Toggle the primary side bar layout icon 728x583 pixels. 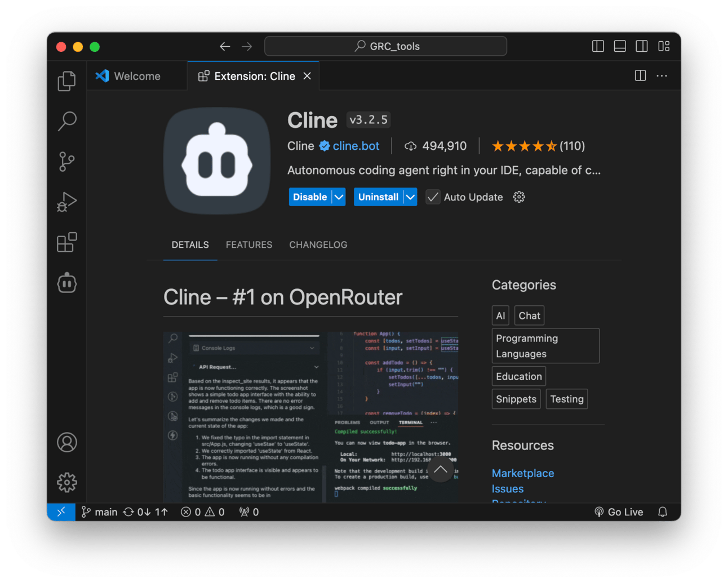598,46
